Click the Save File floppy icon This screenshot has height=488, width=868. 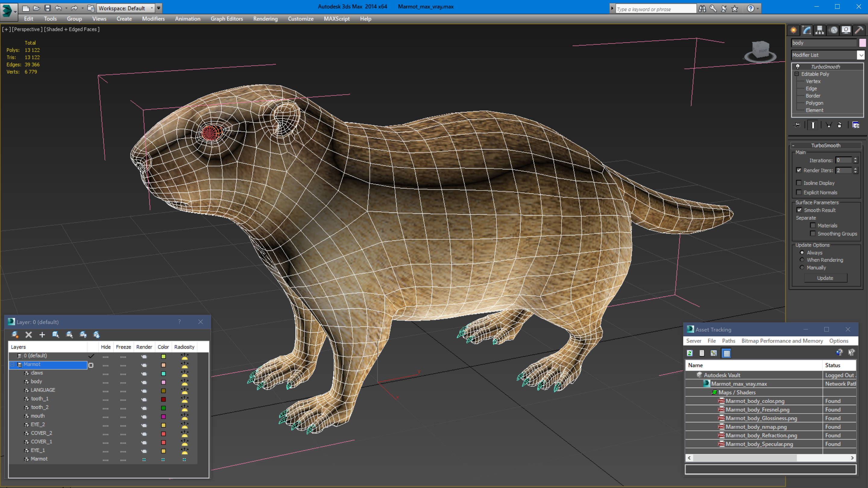coord(48,8)
